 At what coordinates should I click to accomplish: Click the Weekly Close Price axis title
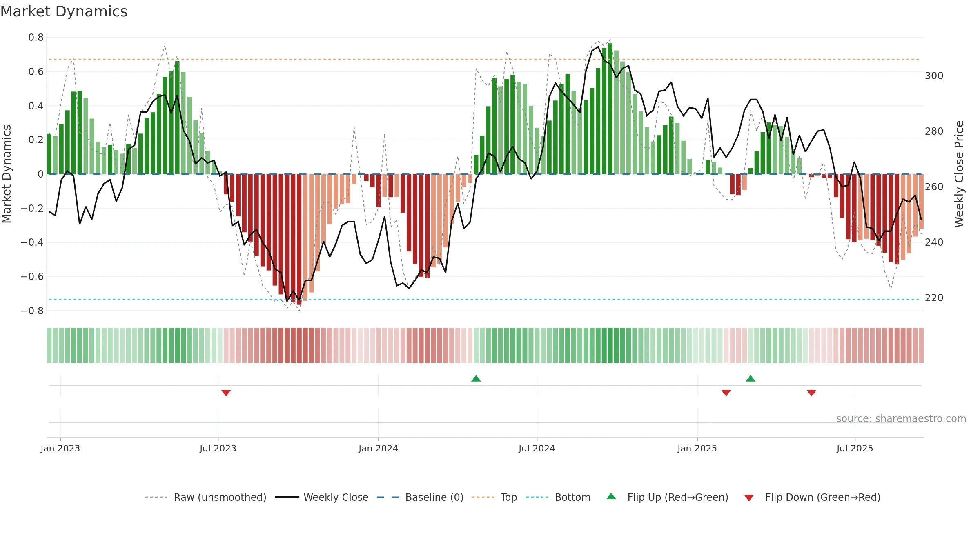[959, 174]
